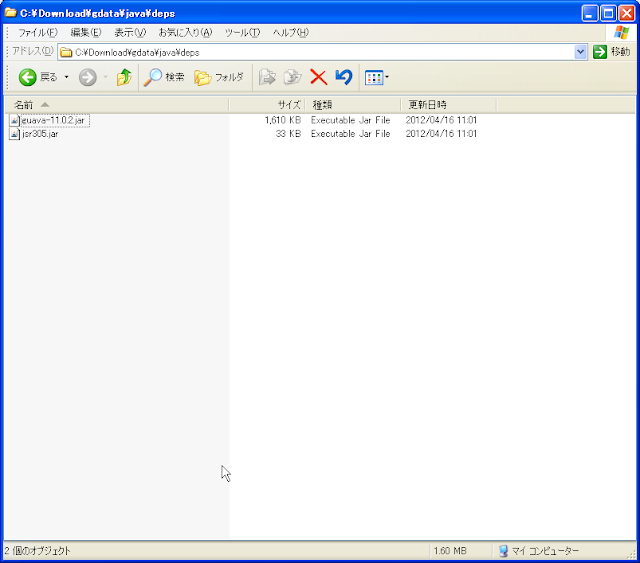Click the 1,610 KB size cell
Viewport: 640px width, 563px height.
[282, 120]
